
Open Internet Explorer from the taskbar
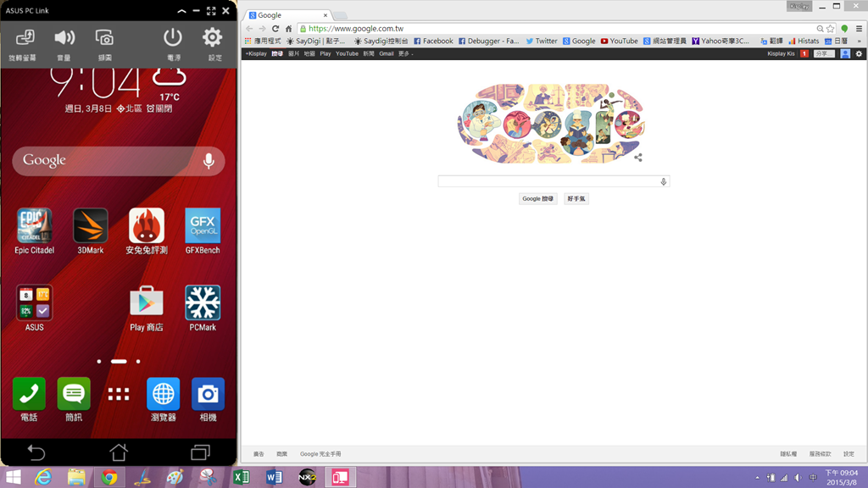pyautogui.click(x=43, y=477)
